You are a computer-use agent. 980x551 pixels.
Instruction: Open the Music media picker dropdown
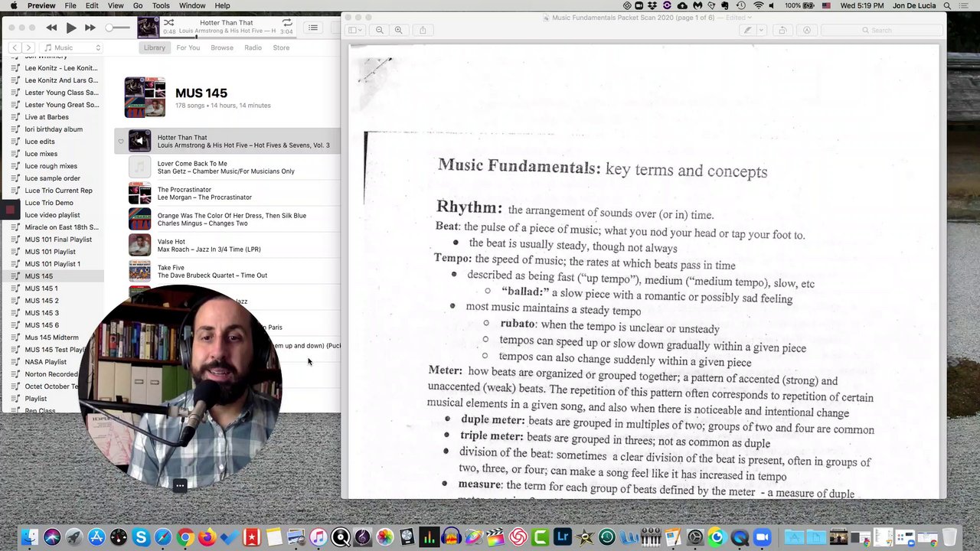tap(72, 47)
